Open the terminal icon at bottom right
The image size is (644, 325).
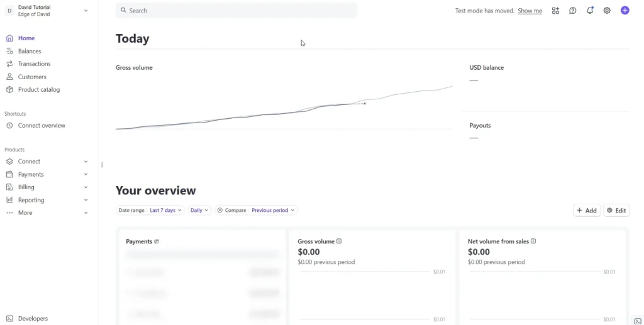pos(638,321)
